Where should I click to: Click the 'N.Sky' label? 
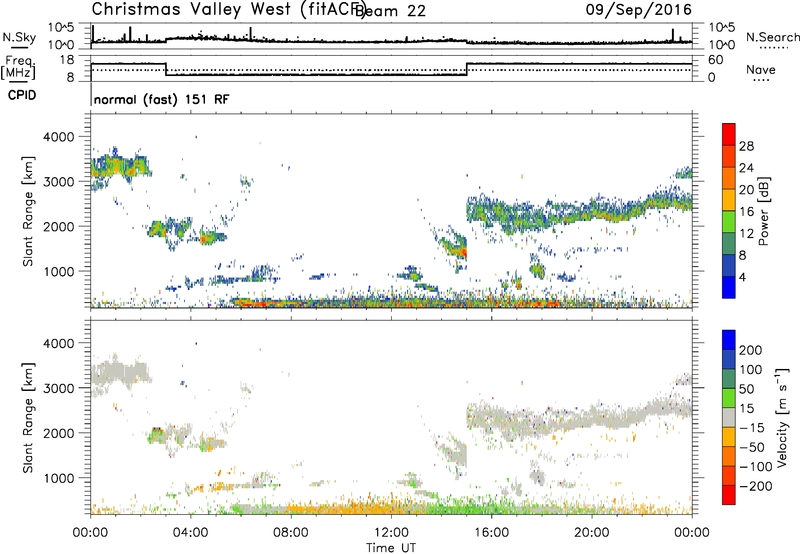19,37
